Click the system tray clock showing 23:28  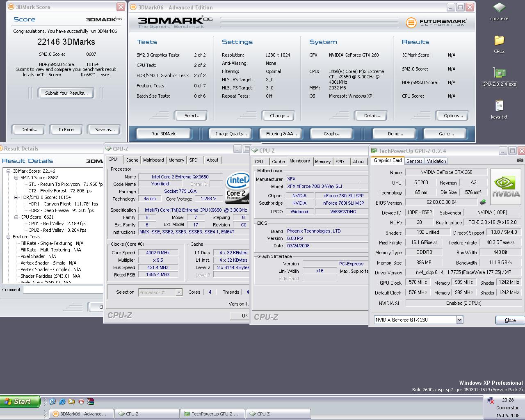click(x=508, y=400)
